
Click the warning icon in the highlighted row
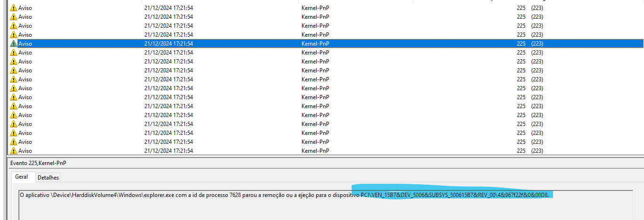[x=14, y=44]
